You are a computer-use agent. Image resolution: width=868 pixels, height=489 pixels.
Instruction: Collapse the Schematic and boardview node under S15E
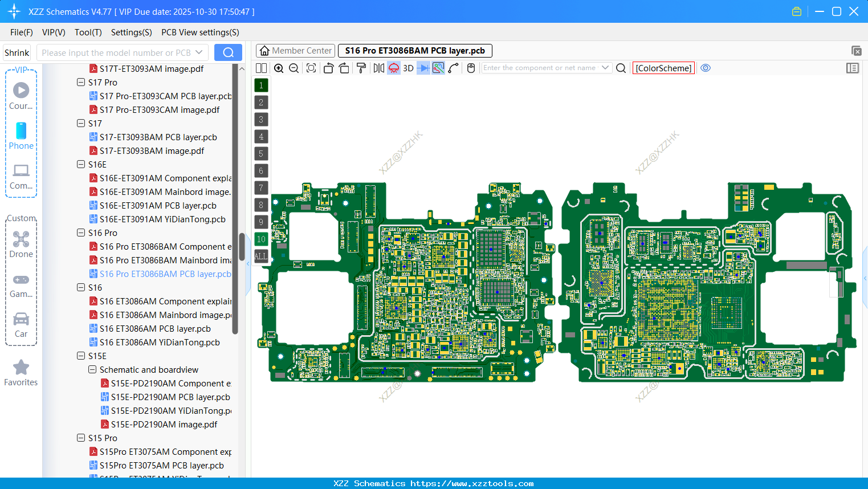click(x=92, y=369)
